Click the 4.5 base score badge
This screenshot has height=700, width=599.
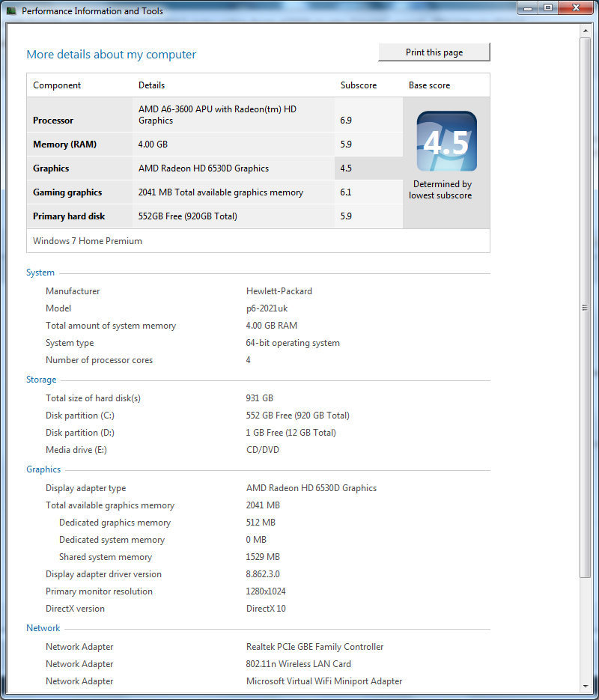point(446,141)
